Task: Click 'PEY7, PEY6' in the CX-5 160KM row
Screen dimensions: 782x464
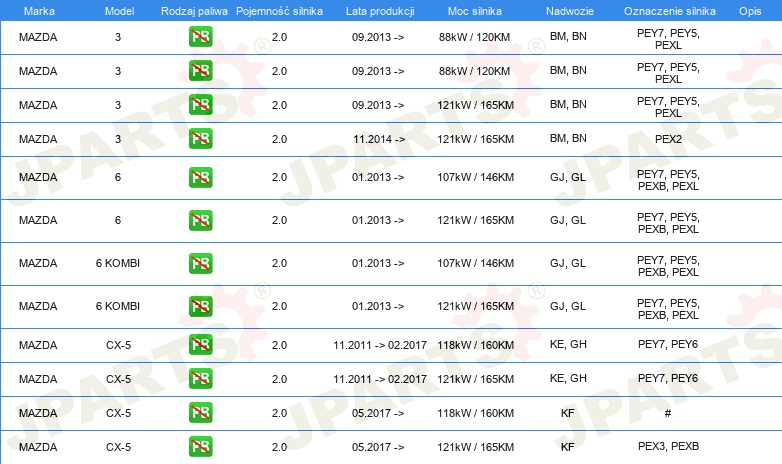Action: pyautogui.click(x=668, y=344)
